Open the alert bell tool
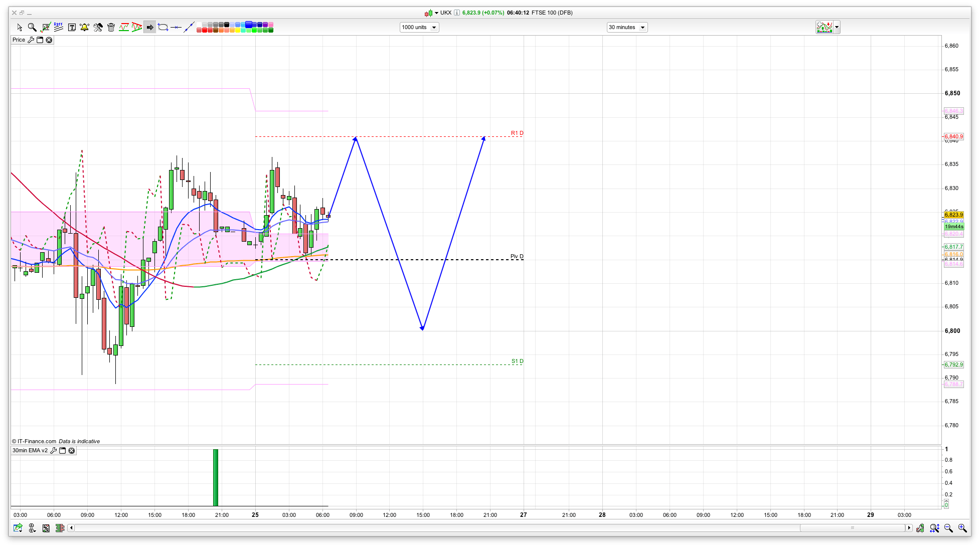The height and width of the screenshot is (547, 980). click(84, 27)
